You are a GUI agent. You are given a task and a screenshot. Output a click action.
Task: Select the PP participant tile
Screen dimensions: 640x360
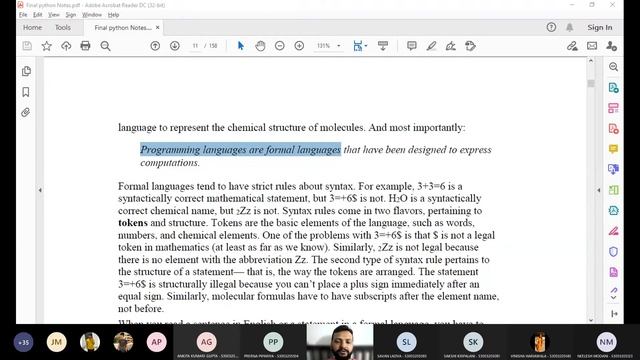point(273,342)
